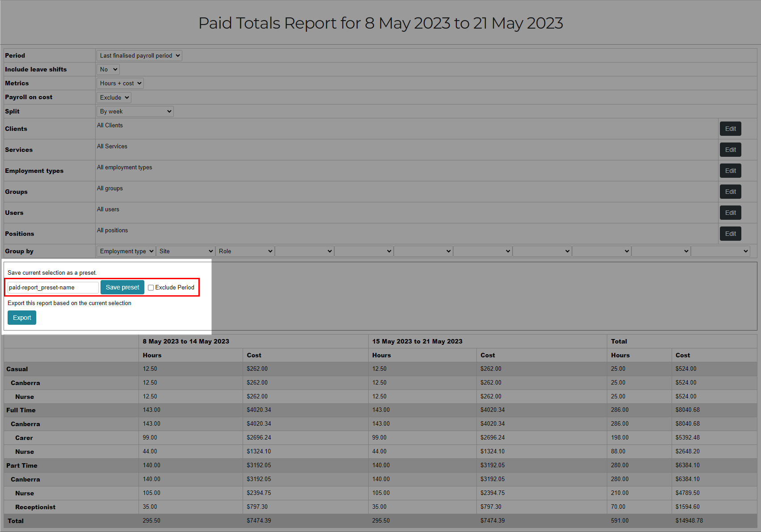
Task: Click the Total column header
Action: pyautogui.click(x=619, y=341)
